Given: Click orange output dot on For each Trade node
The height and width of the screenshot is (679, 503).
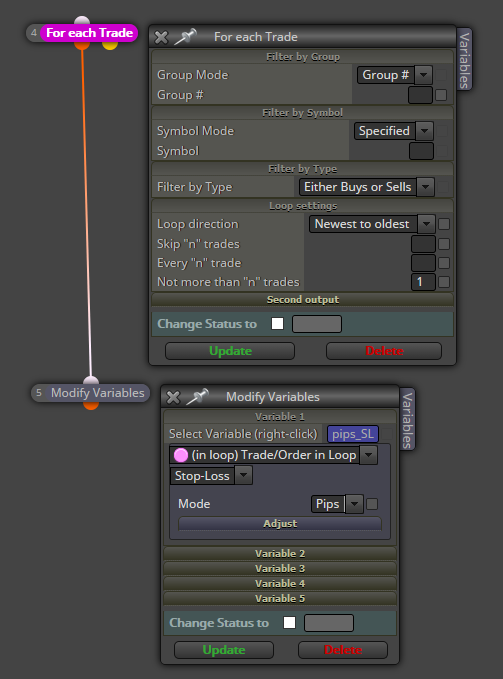Looking at the screenshot, I should (x=82, y=45).
